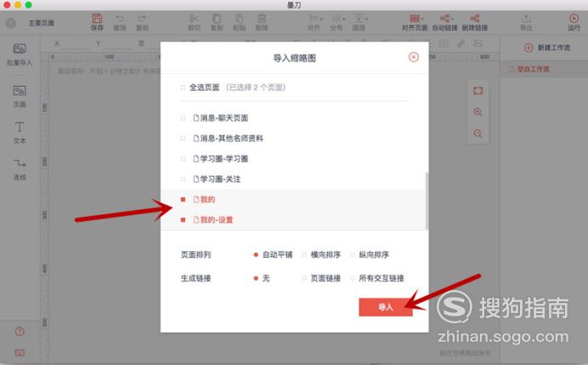The height and width of the screenshot is (365, 588).
Task: Click the help question-mark icon at sidebar bottom
Action: (x=20, y=331)
